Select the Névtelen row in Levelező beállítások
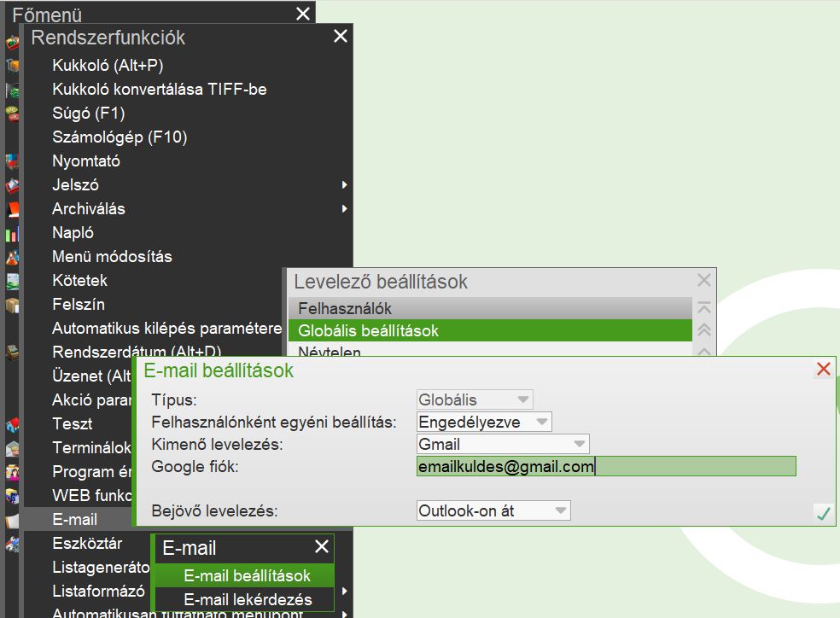The width and height of the screenshot is (840, 618). click(x=490, y=350)
